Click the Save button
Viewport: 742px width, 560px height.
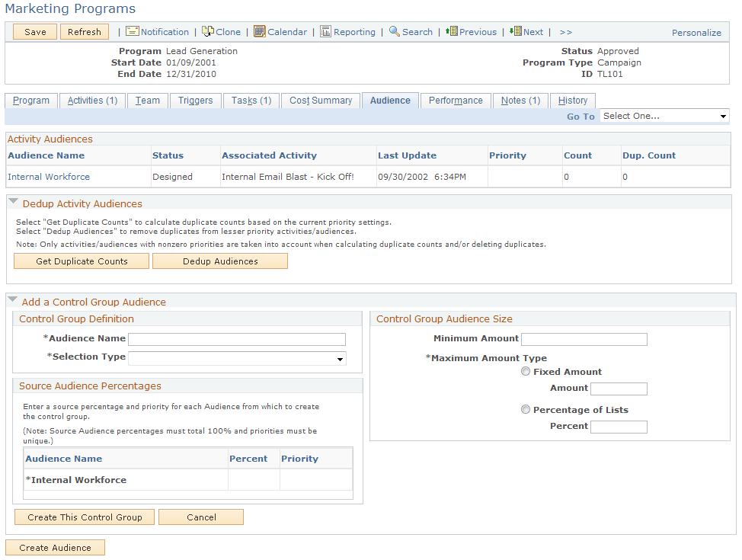pyautogui.click(x=35, y=32)
